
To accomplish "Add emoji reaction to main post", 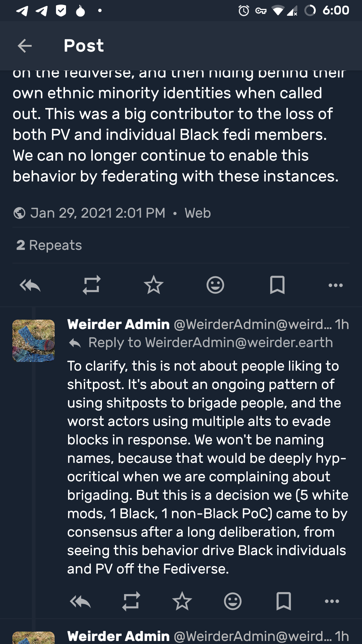I will tap(215, 285).
